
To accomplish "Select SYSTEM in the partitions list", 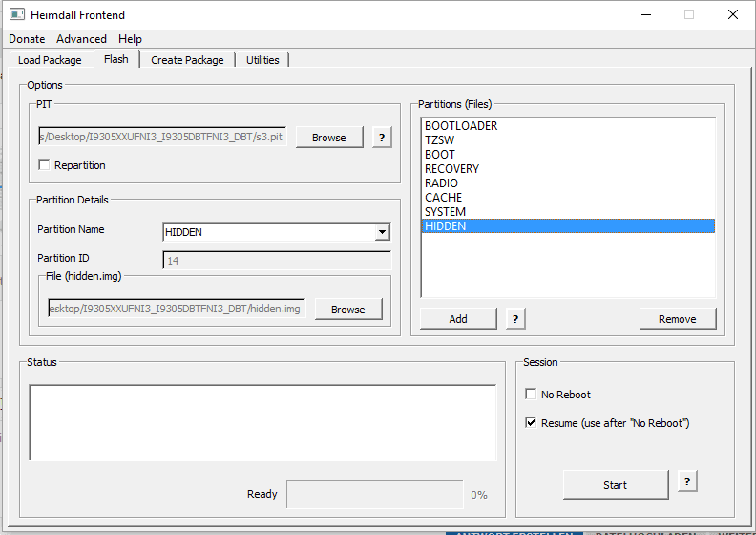I will tap(568, 212).
